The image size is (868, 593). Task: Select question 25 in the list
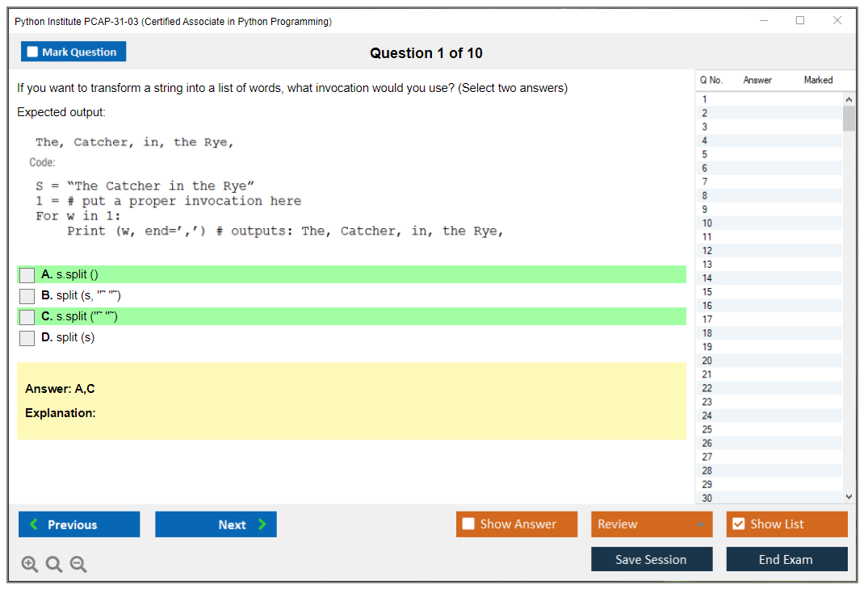[707, 429]
